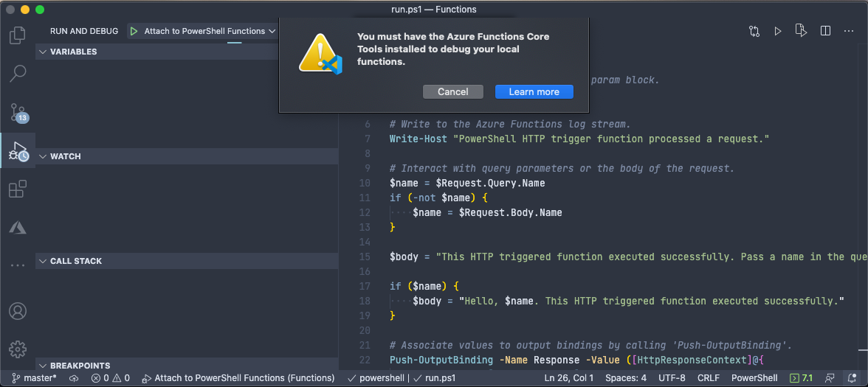Screen dimensions: 868x387
Task: Select the PowerShell language mode
Action: [754, 378]
